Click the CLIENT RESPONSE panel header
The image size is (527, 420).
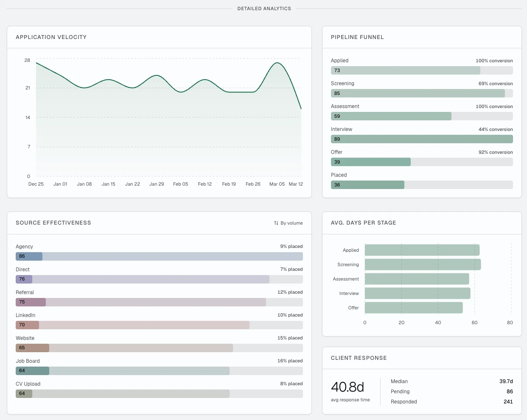(x=359, y=358)
